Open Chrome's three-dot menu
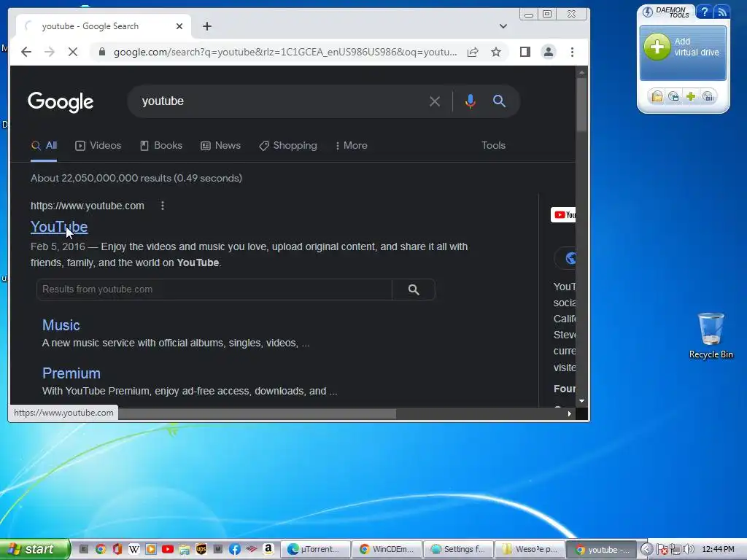Viewport: 747px width, 560px height. click(572, 52)
